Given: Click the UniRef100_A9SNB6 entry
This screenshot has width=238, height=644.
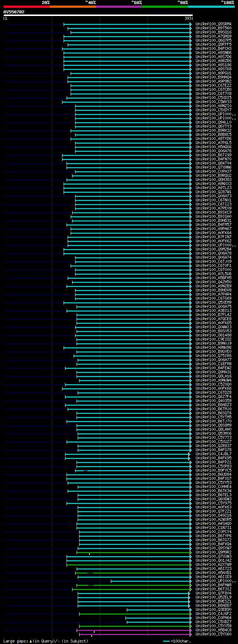Looking at the screenshot, I should coord(213,53).
